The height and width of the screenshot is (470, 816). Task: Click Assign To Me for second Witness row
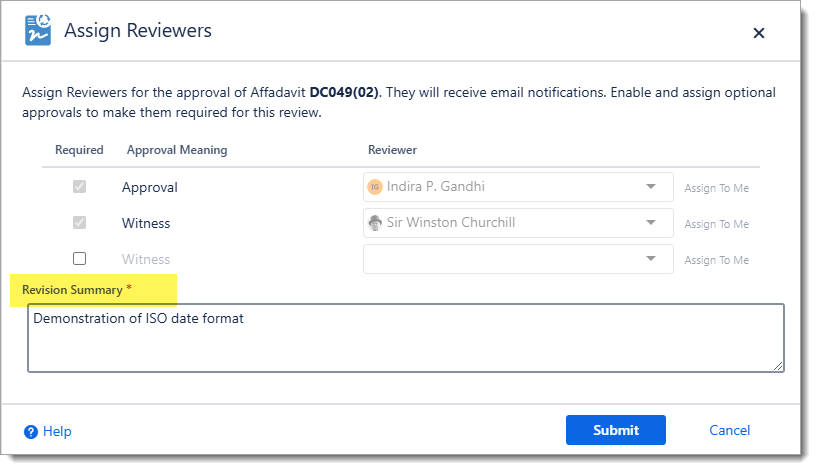tap(716, 224)
